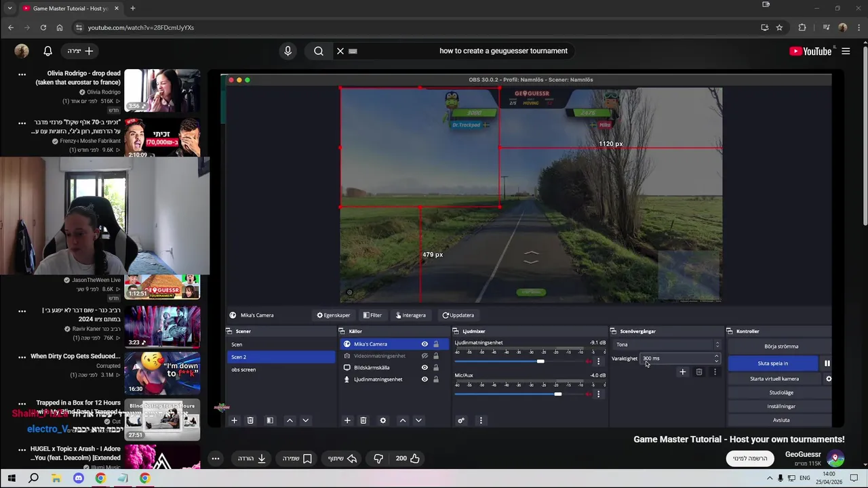868x488 pixels.
Task: Open options for Olivia Rodrigo video
Action: click(x=22, y=74)
